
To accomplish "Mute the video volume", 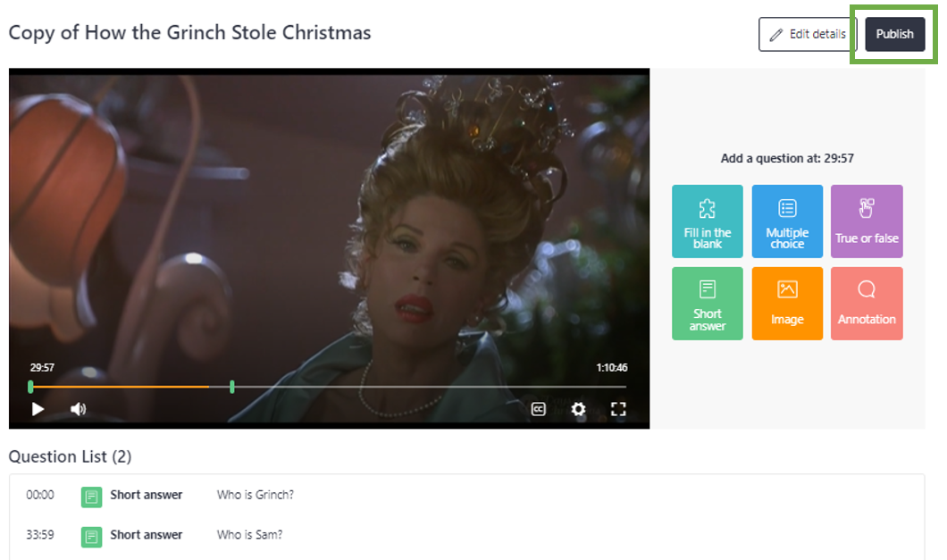I will pos(78,409).
